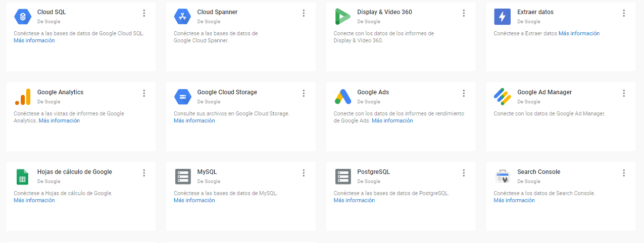Choose the Display & Video 360 title

(384, 12)
